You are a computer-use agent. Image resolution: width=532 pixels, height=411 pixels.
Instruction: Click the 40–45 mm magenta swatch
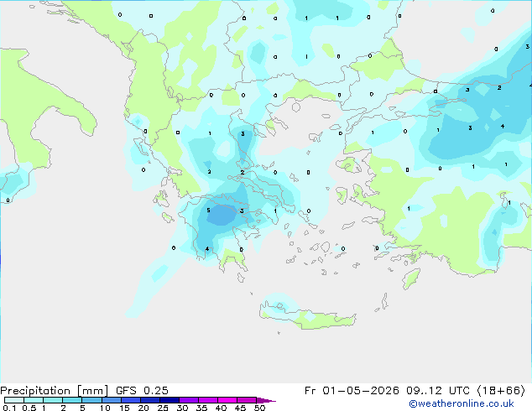pyautogui.click(x=227, y=400)
